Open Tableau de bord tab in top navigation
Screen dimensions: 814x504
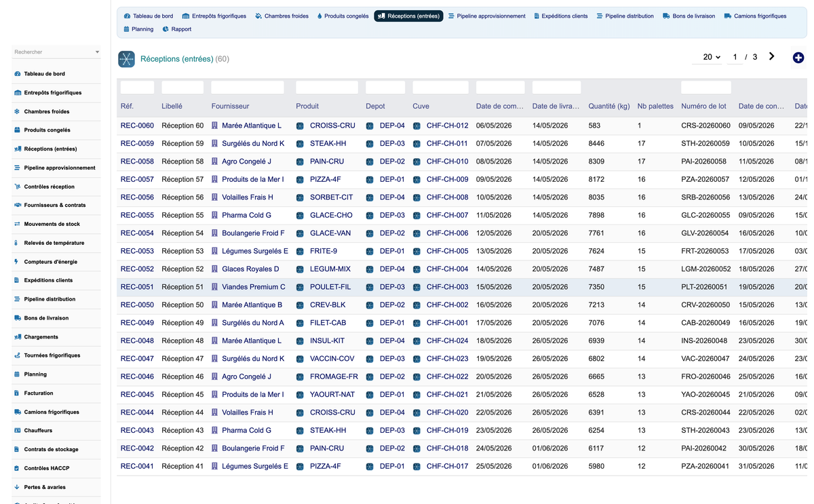[149, 16]
